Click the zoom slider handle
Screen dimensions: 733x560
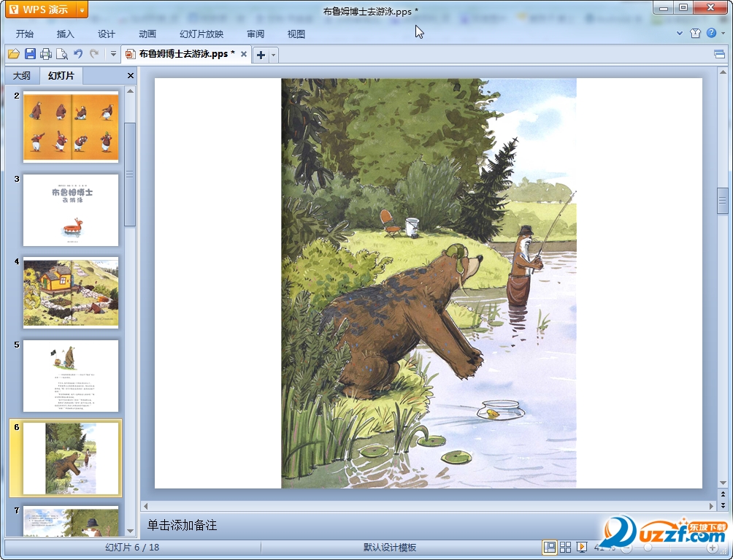click(648, 548)
